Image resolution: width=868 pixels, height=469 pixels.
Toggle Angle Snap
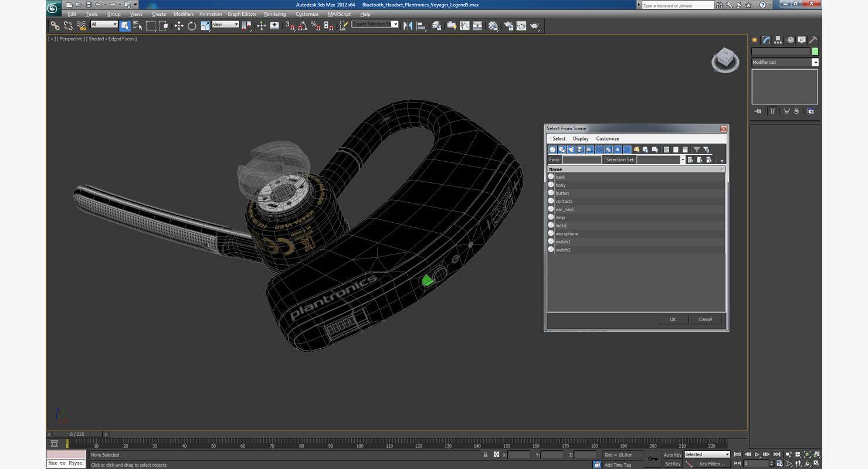[x=303, y=26]
